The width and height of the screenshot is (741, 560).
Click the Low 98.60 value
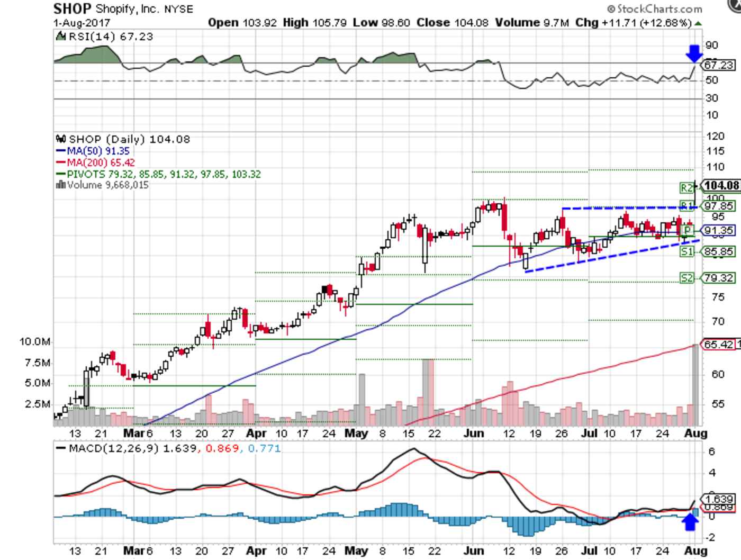(x=382, y=23)
